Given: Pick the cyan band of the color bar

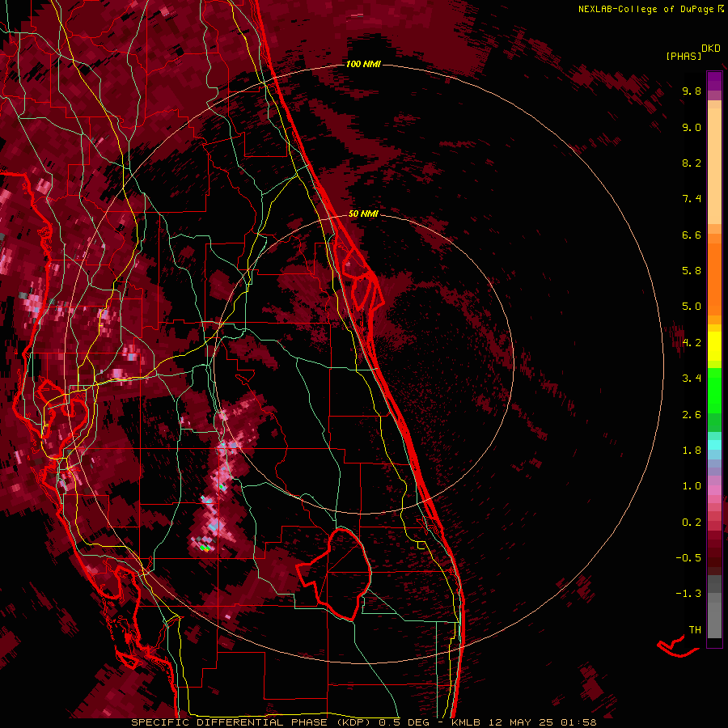Looking at the screenshot, I should pos(714,445).
